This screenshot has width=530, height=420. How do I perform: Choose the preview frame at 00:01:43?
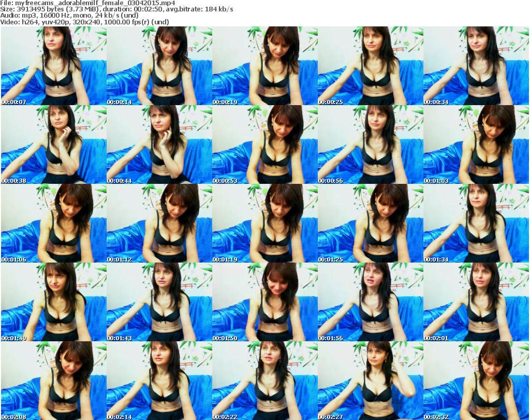point(159,302)
